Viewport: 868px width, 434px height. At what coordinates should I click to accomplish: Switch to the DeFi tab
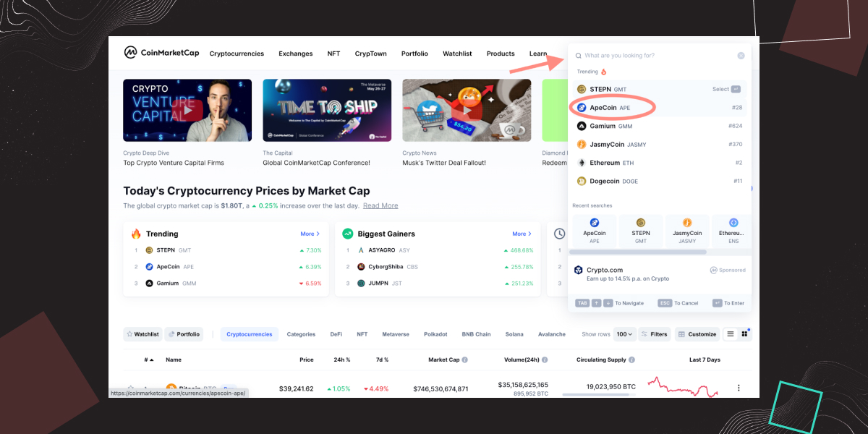336,334
